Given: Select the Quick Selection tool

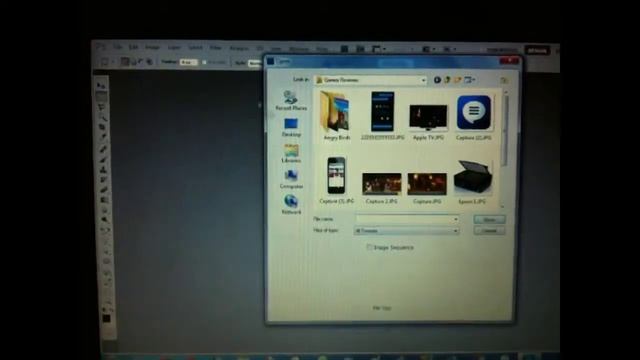Looking at the screenshot, I should click(x=102, y=118).
